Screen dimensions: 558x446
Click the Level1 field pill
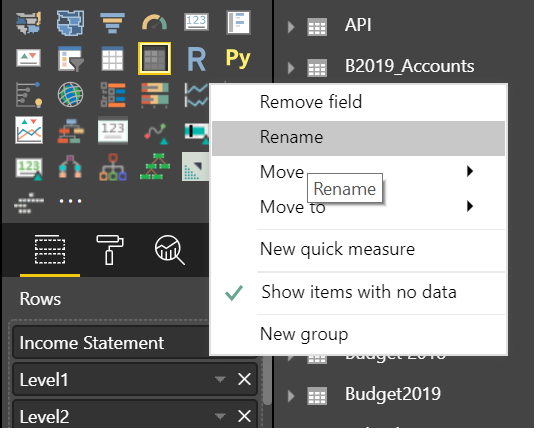[135, 379]
